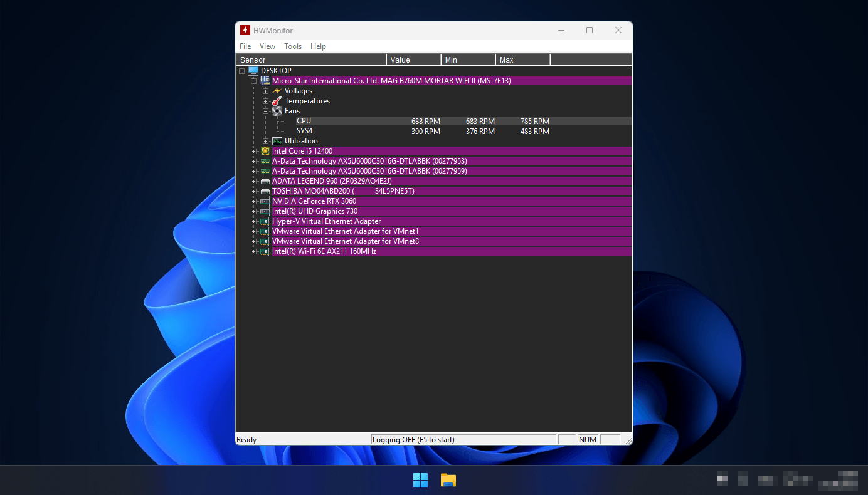This screenshot has width=868, height=495.
Task: Open the Help menu
Action: click(318, 46)
